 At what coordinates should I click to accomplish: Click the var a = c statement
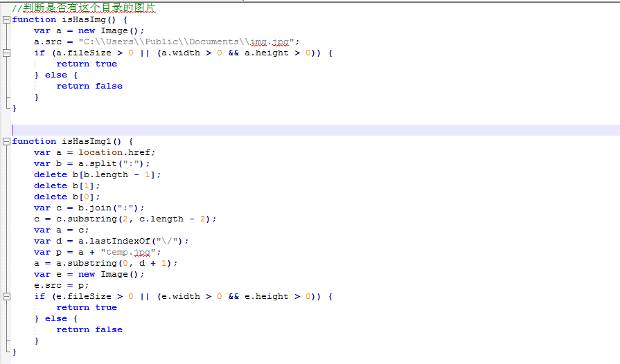(61, 230)
